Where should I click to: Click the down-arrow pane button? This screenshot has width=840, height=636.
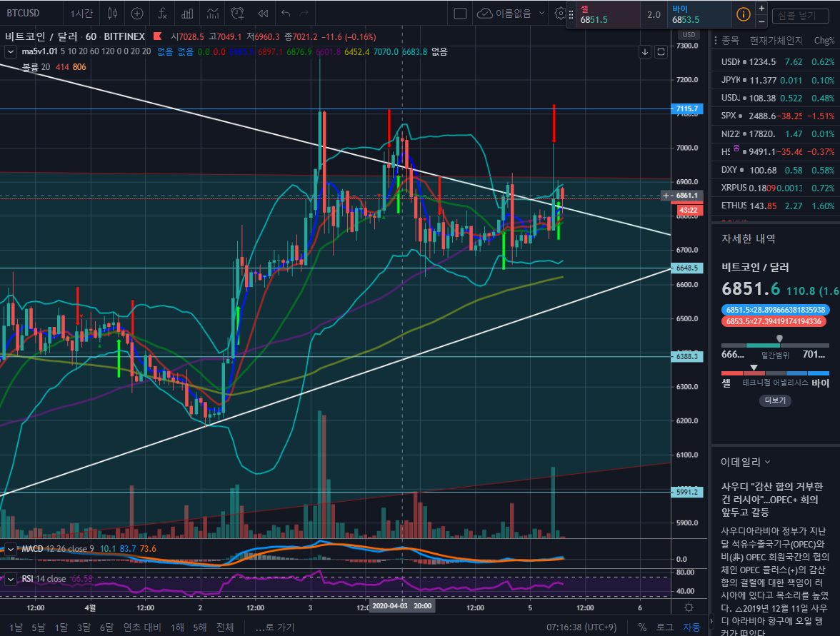pos(645,52)
